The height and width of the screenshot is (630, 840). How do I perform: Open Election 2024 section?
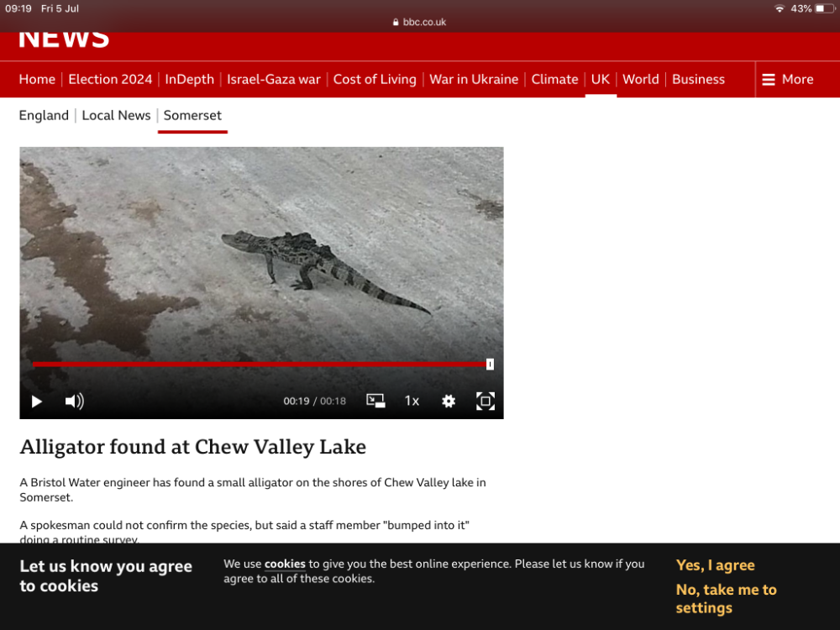point(110,79)
